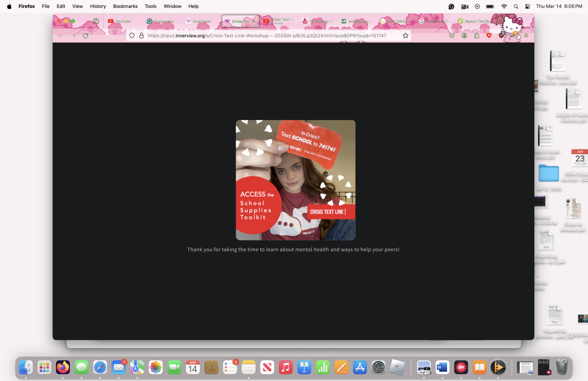Open Maps from the Dock
The width and height of the screenshot is (588, 381).
(x=137, y=367)
